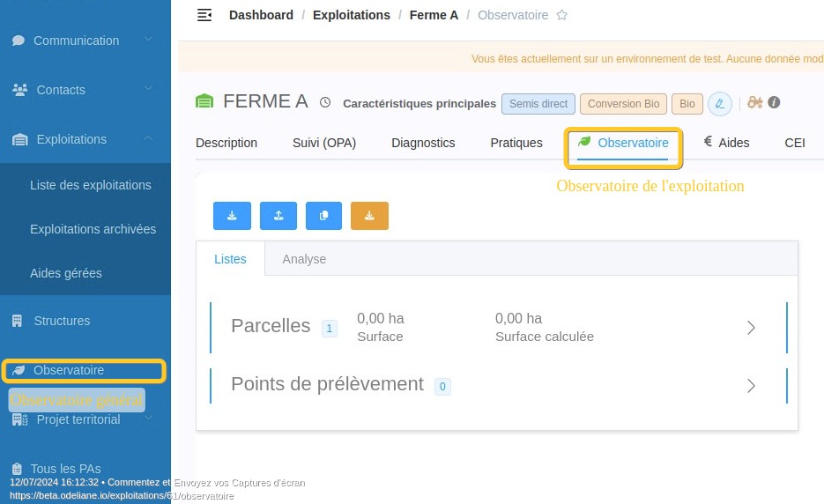Click the Parcelles heading
The image size is (824, 504).
271,326
